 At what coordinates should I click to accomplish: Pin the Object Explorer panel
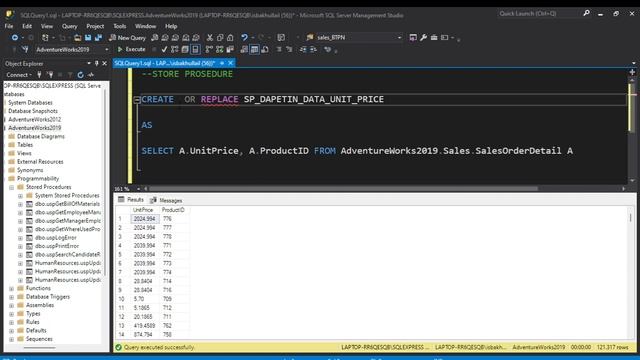click(97, 64)
